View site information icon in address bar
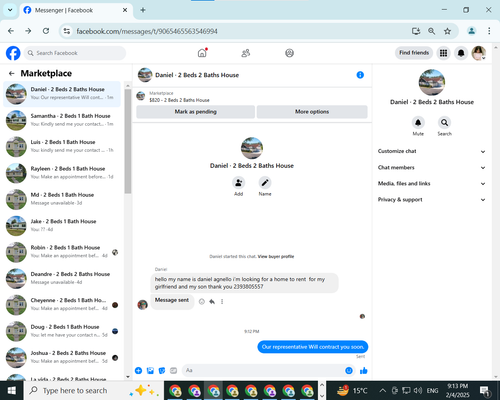 click(67, 31)
